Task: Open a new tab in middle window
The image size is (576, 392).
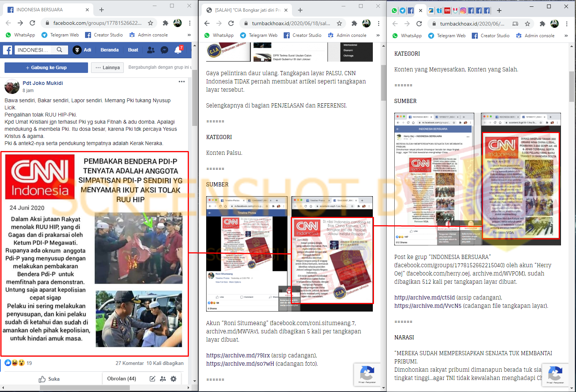Action: pos(300,10)
